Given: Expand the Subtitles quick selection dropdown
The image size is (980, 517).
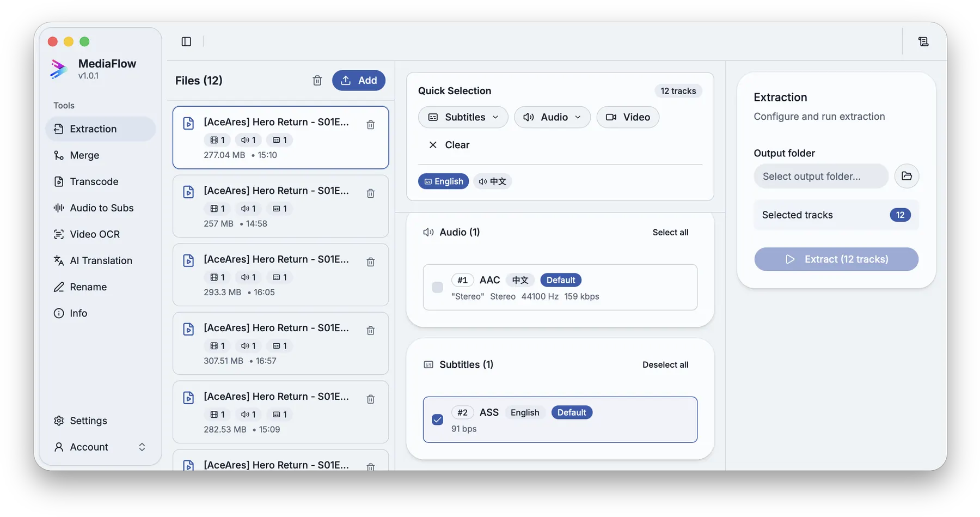Looking at the screenshot, I should point(463,117).
